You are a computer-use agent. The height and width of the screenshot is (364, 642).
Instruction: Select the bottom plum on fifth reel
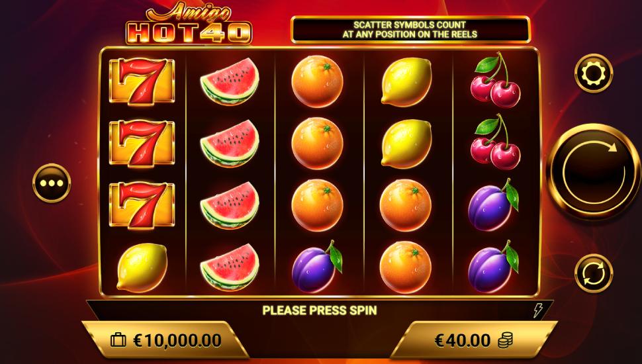493,267
